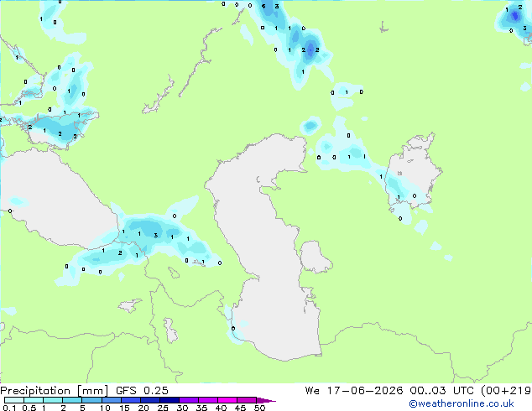The image size is (532, 411).
Task: Click the '0.1' legend scale value
Action: tap(10, 408)
